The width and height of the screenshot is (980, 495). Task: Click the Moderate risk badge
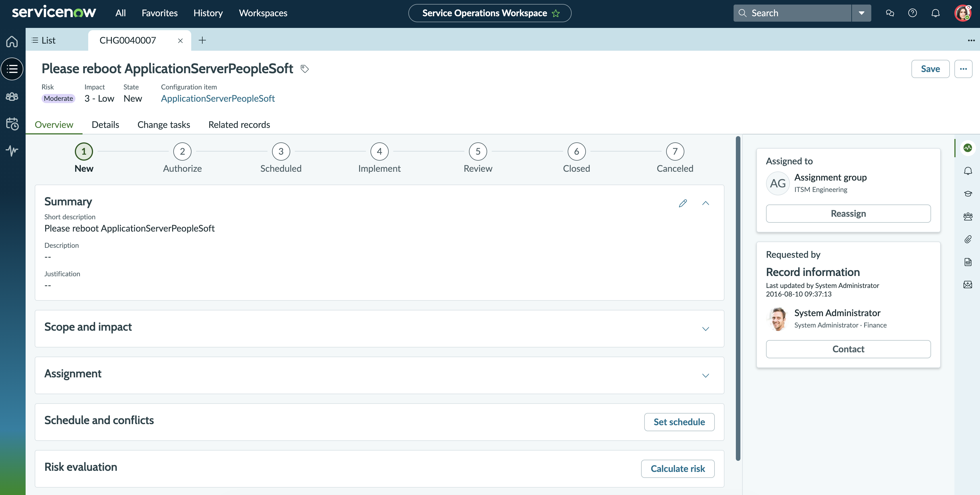click(58, 99)
